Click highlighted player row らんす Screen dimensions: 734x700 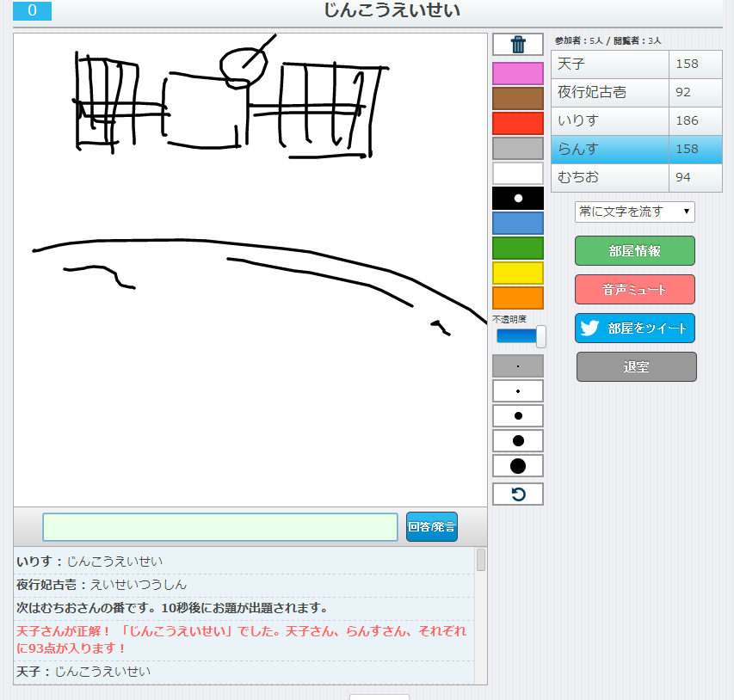[637, 150]
